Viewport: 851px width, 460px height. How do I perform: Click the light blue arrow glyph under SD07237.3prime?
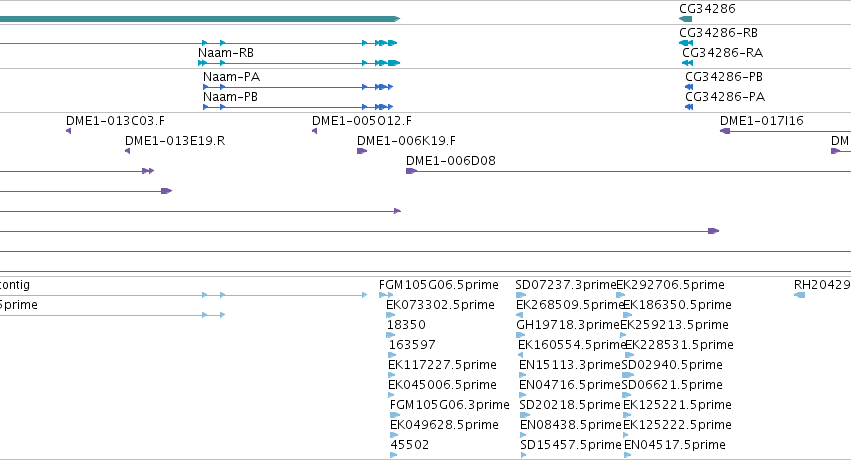click(521, 295)
